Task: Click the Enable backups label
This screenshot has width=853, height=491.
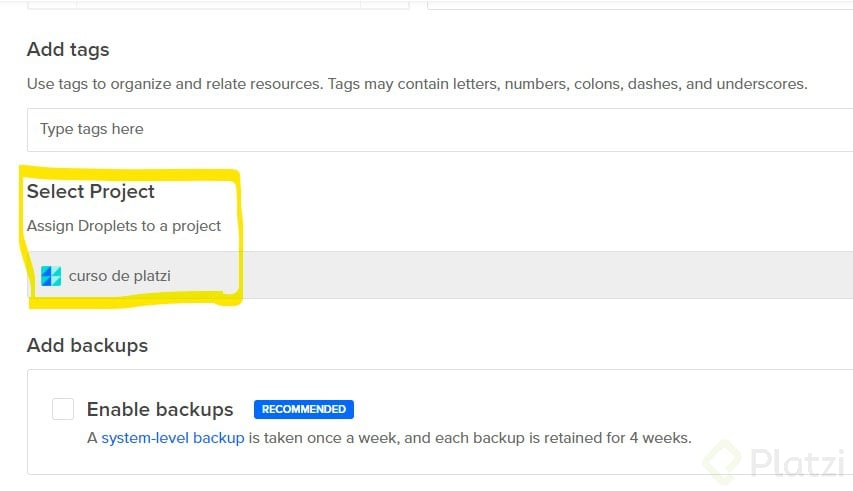Action: (x=160, y=409)
